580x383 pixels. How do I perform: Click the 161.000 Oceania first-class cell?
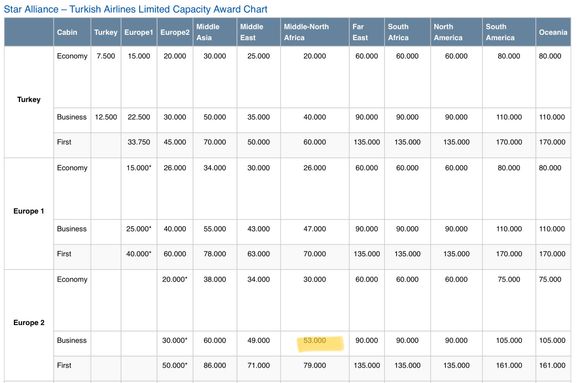point(552,366)
